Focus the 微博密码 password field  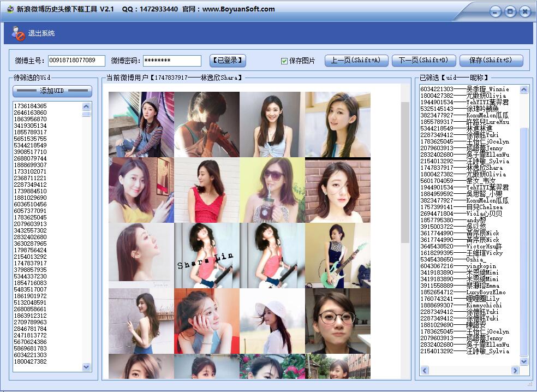click(172, 61)
